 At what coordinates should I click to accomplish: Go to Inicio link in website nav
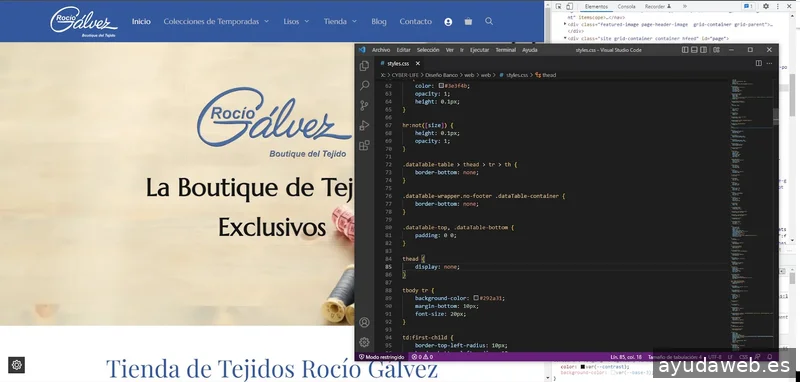141,21
